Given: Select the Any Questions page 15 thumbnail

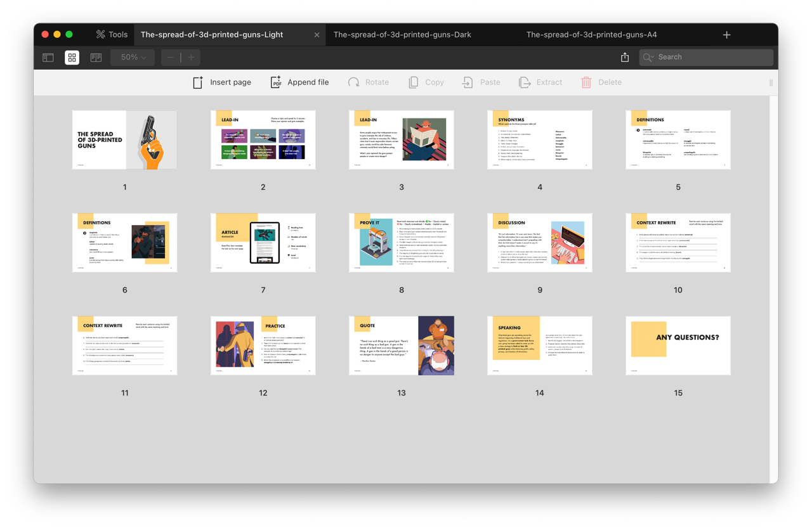Looking at the screenshot, I should click(678, 345).
